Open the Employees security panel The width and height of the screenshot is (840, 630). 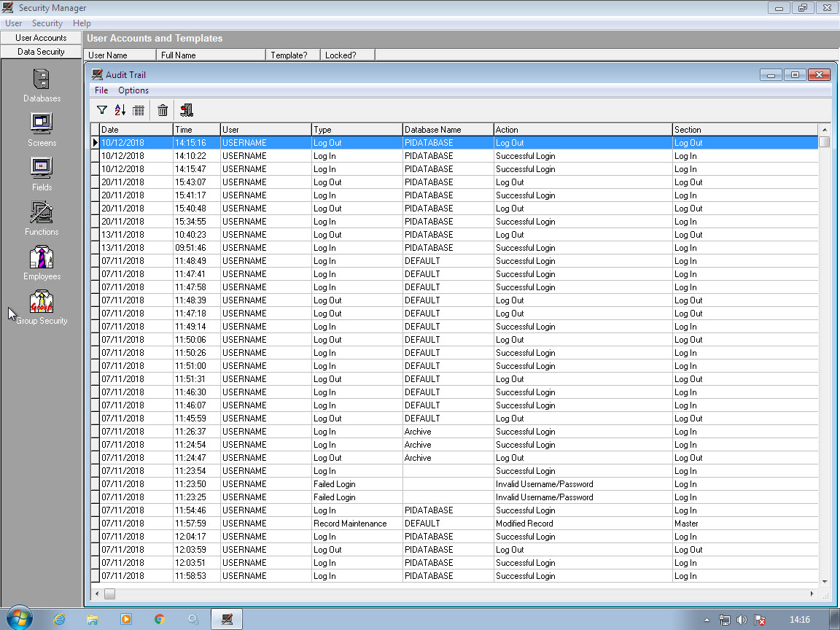42,262
